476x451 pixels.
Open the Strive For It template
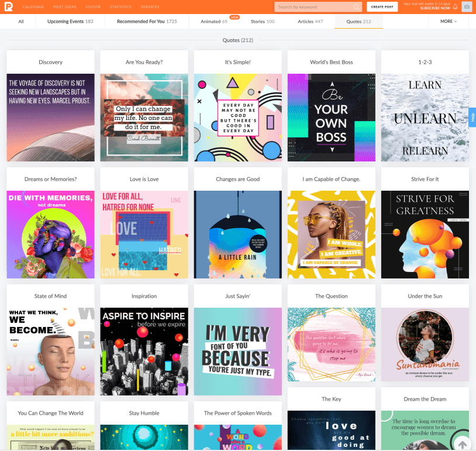pyautogui.click(x=425, y=223)
